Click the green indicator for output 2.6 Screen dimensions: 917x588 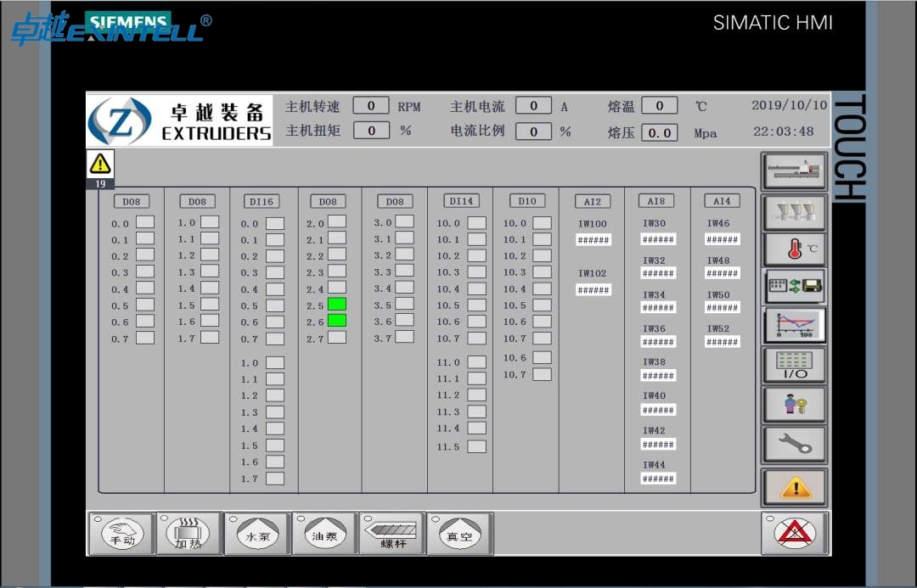[x=337, y=320]
